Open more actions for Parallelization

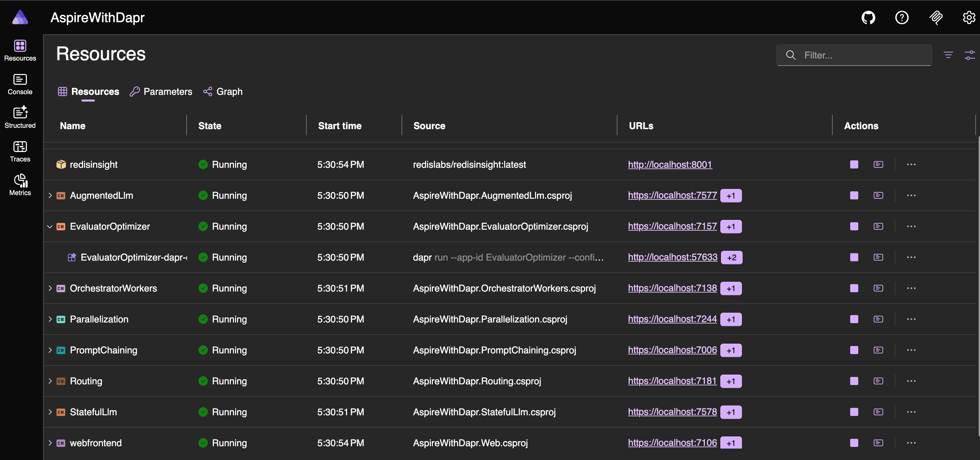coord(911,319)
